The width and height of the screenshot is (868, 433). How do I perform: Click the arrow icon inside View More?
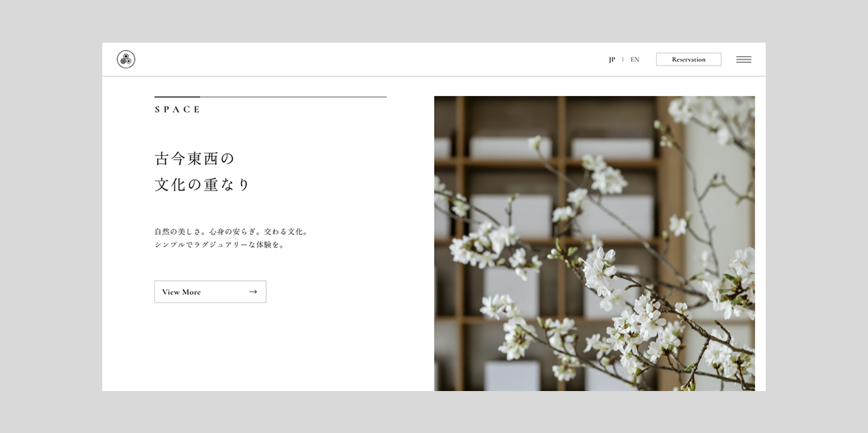point(253,292)
